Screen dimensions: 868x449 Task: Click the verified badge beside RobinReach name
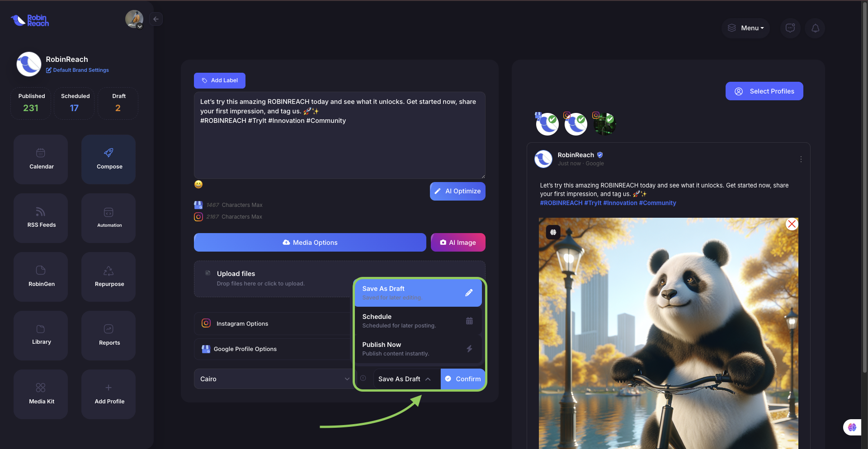coord(600,155)
